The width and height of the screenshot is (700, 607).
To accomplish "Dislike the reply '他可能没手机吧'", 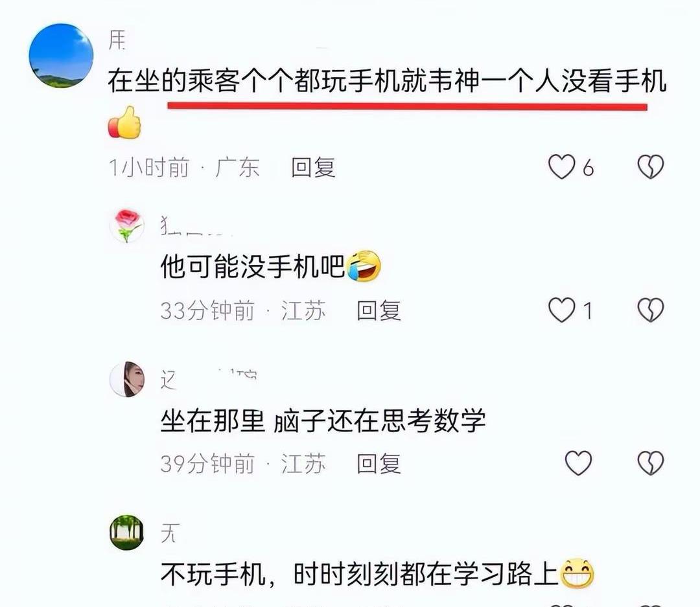I will (x=651, y=310).
